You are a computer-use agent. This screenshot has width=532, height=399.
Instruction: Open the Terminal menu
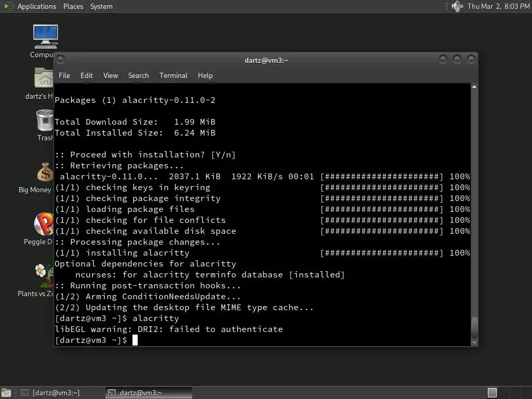[x=174, y=75]
